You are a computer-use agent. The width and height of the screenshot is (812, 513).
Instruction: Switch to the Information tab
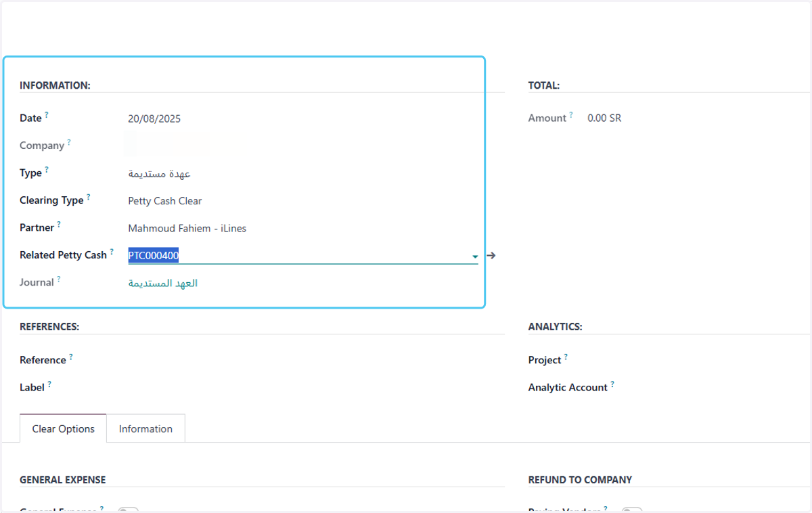click(145, 429)
